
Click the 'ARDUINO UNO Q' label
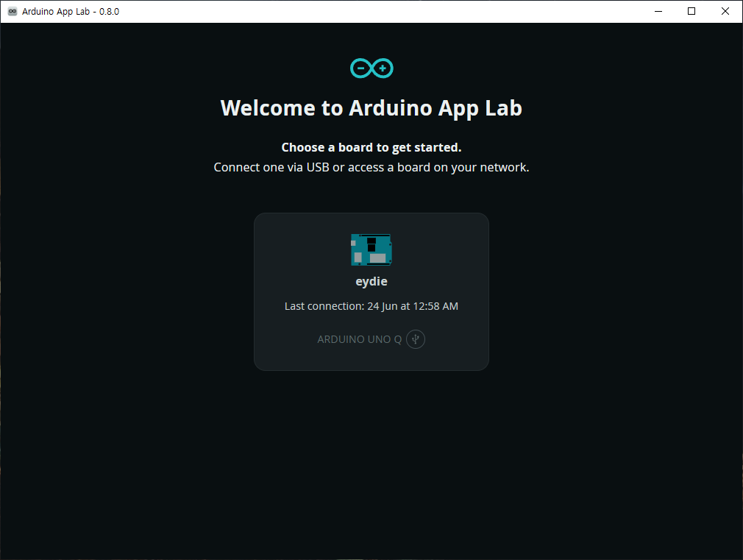pyautogui.click(x=359, y=339)
